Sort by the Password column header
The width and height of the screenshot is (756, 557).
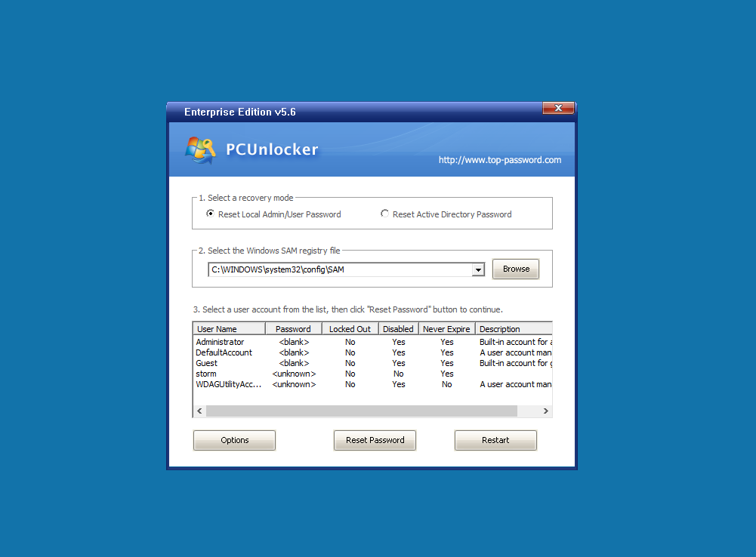[x=293, y=329]
